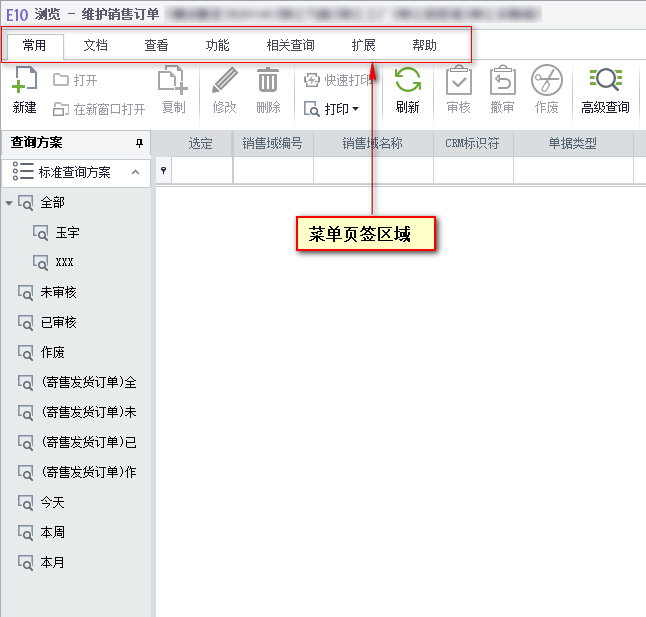Click the 刷新 (Refresh) green arrows icon
The width and height of the screenshot is (646, 617).
point(407,82)
